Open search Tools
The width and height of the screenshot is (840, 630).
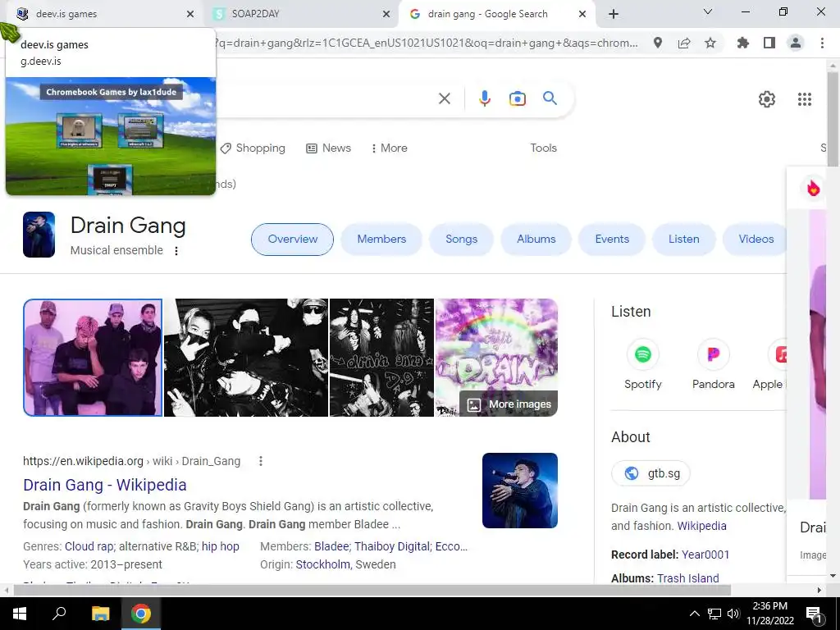[x=543, y=148]
